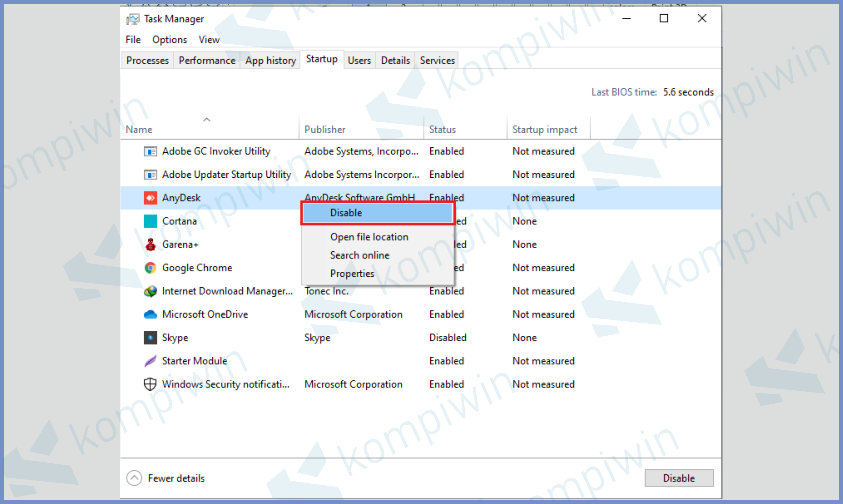The width and height of the screenshot is (843, 504).
Task: Click Enabled status of Starter Module
Action: tap(446, 361)
